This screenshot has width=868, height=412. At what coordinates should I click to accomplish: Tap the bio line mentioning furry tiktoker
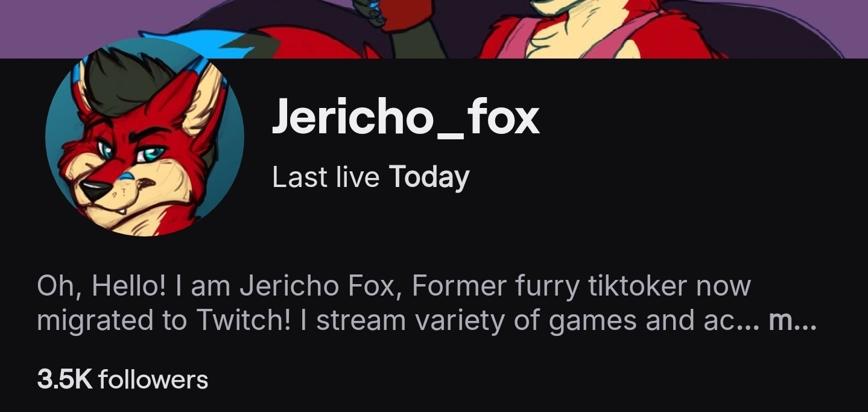pyautogui.click(x=394, y=285)
